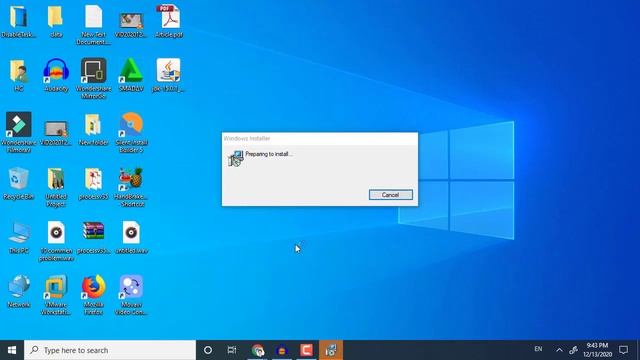Open Cortana from the taskbar
The height and width of the screenshot is (360, 640).
point(208,350)
